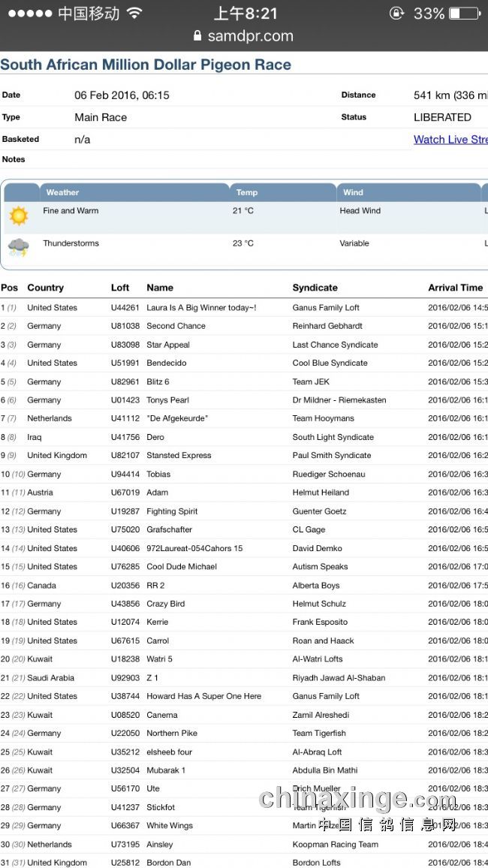Sort by the Loft column header
The width and height of the screenshot is (488, 868).
tap(120, 288)
